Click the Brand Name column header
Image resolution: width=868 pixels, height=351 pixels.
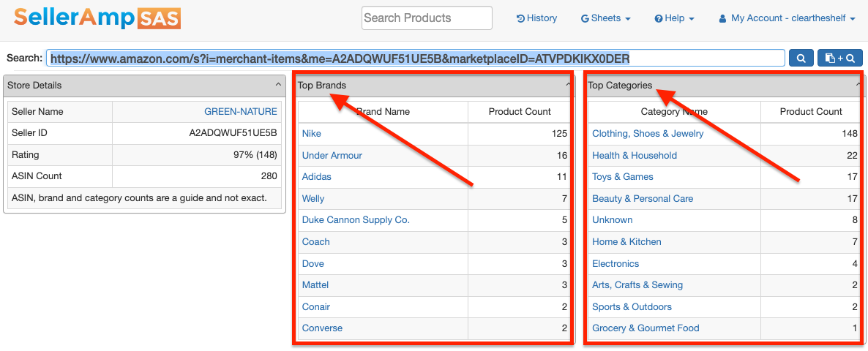click(x=383, y=112)
